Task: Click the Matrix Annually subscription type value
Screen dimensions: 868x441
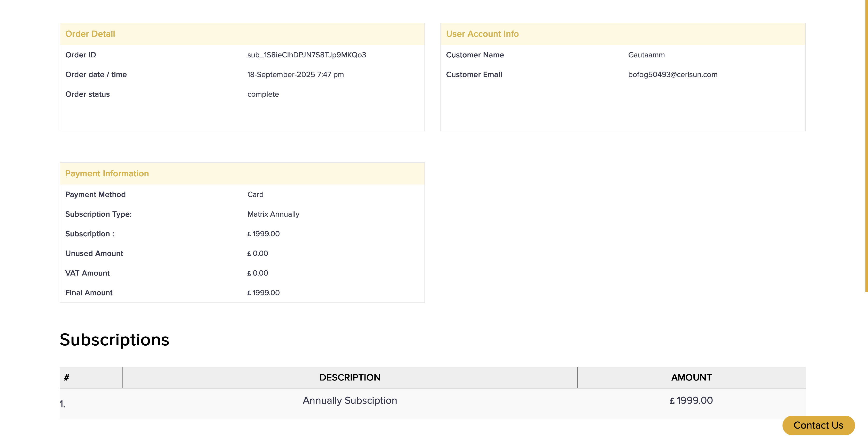Action: coord(273,214)
